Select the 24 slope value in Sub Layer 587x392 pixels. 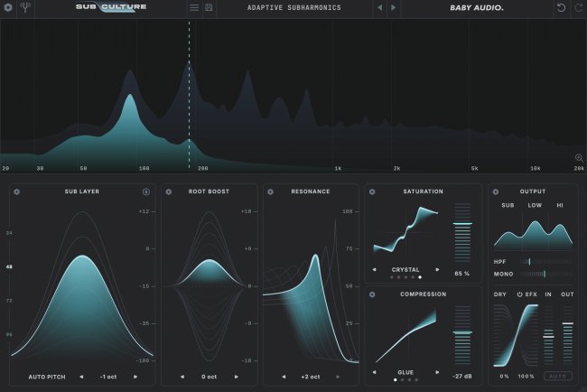[x=9, y=233]
